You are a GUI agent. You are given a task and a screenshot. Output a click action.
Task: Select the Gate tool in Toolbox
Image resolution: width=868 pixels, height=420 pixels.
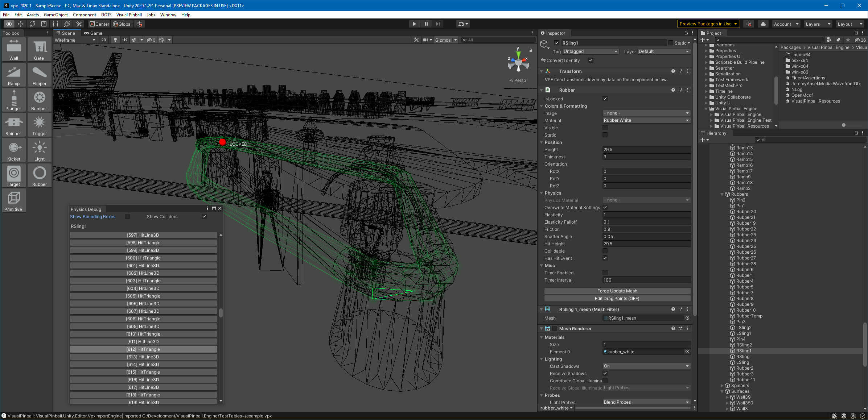pyautogui.click(x=39, y=50)
